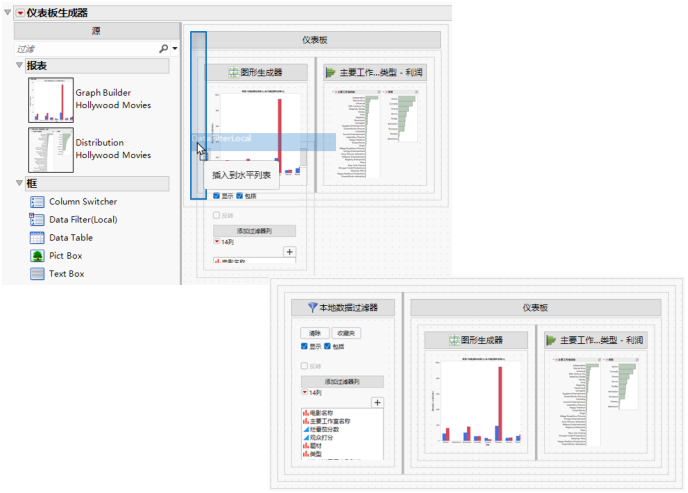This screenshot has width=688, height=493.
Task: Click the magnifier search icon in the source filter
Action: 163,48
